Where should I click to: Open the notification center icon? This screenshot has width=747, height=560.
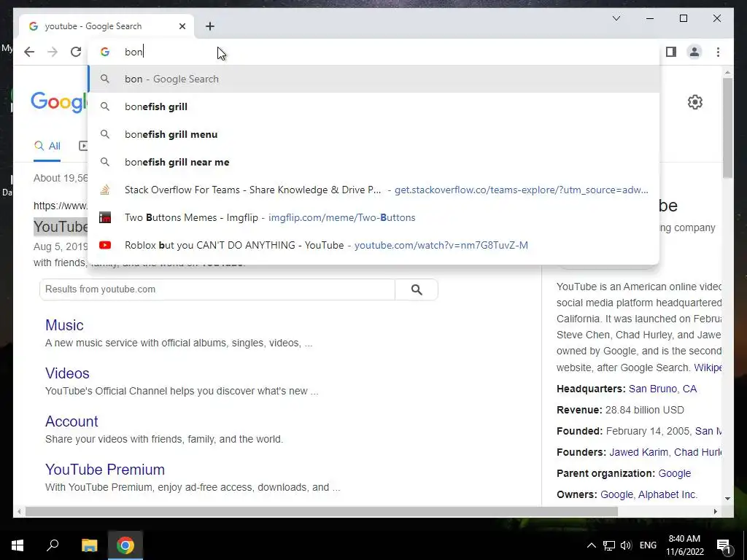pyautogui.click(x=724, y=545)
